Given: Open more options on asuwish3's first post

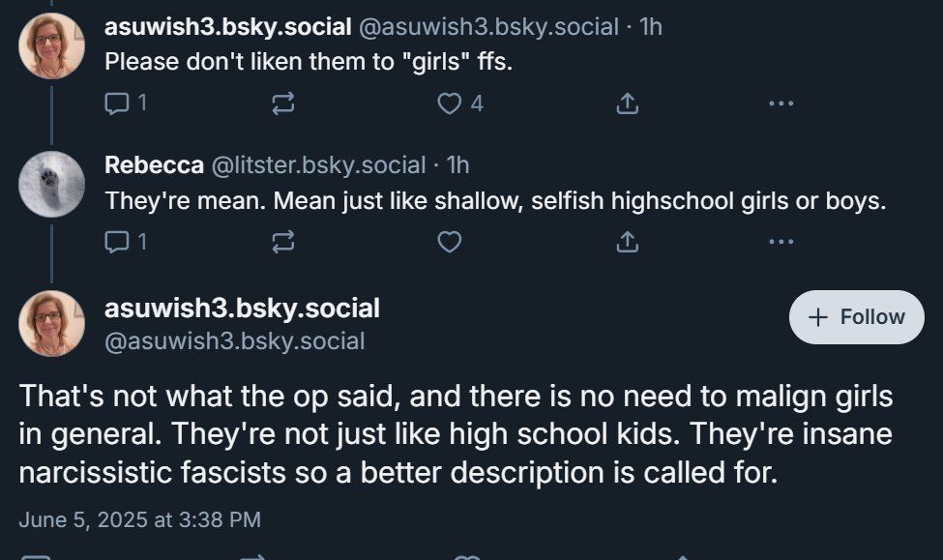Looking at the screenshot, I should coord(781,103).
